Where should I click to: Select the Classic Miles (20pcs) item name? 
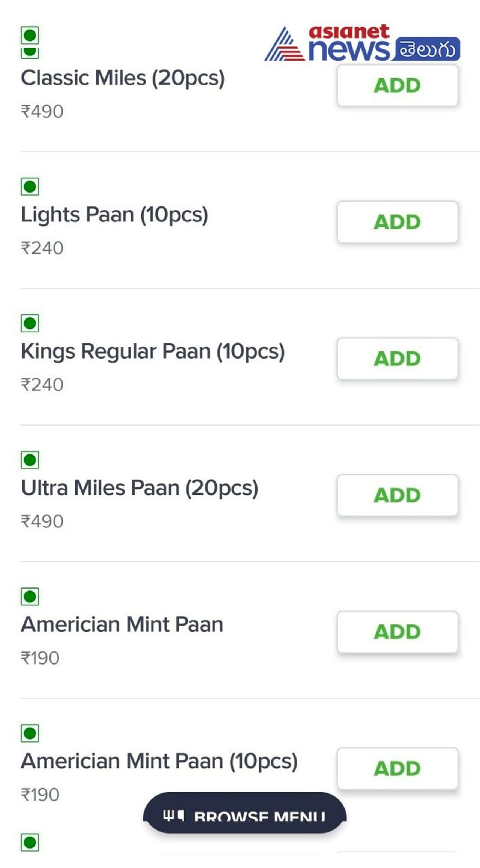point(123,78)
